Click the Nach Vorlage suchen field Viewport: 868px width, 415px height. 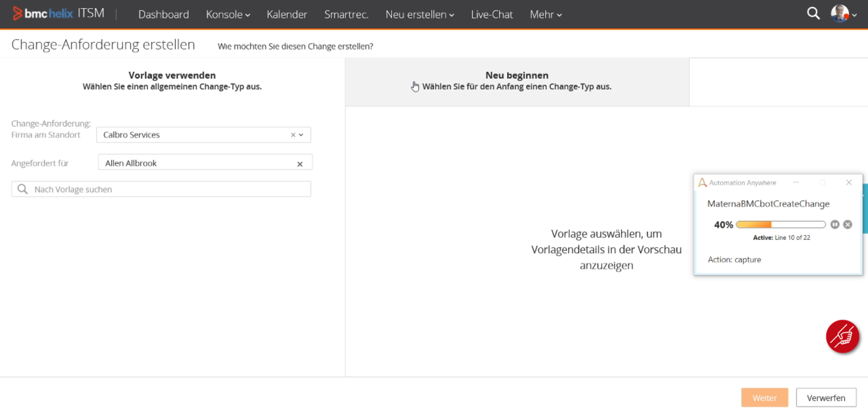pos(167,189)
